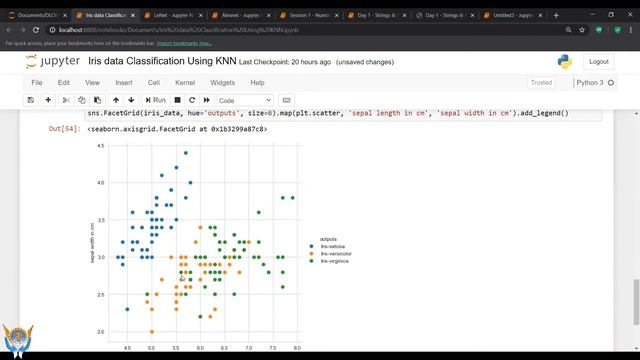This screenshot has height=360, width=640.
Task: Open the Cell menu
Action: tap(153, 82)
